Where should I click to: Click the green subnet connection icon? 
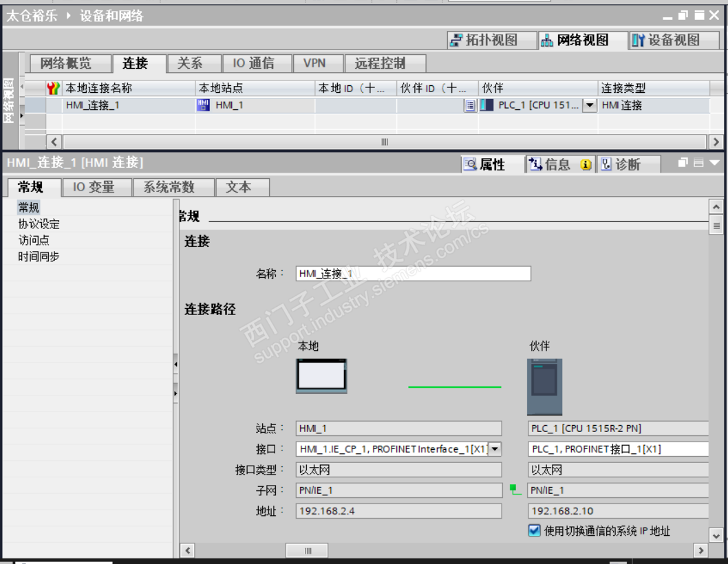click(515, 489)
